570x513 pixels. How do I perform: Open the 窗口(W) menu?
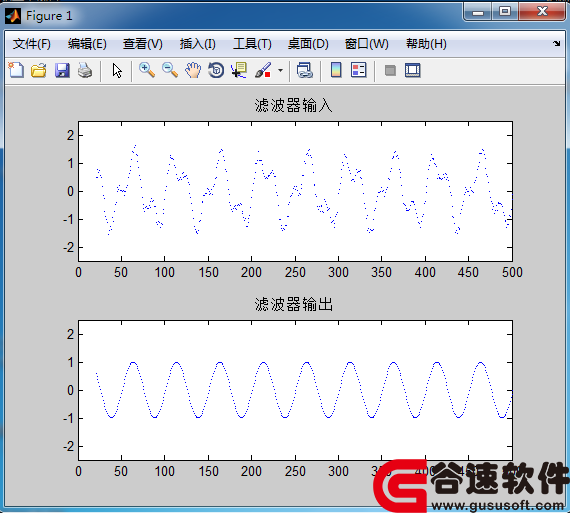[x=366, y=44]
